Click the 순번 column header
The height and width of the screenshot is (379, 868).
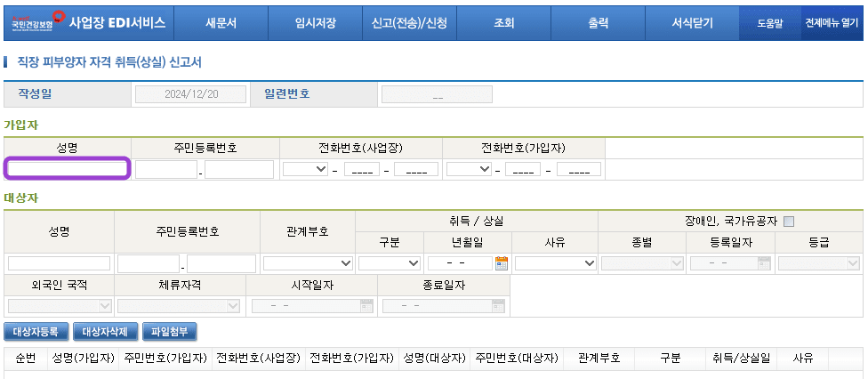(26, 359)
